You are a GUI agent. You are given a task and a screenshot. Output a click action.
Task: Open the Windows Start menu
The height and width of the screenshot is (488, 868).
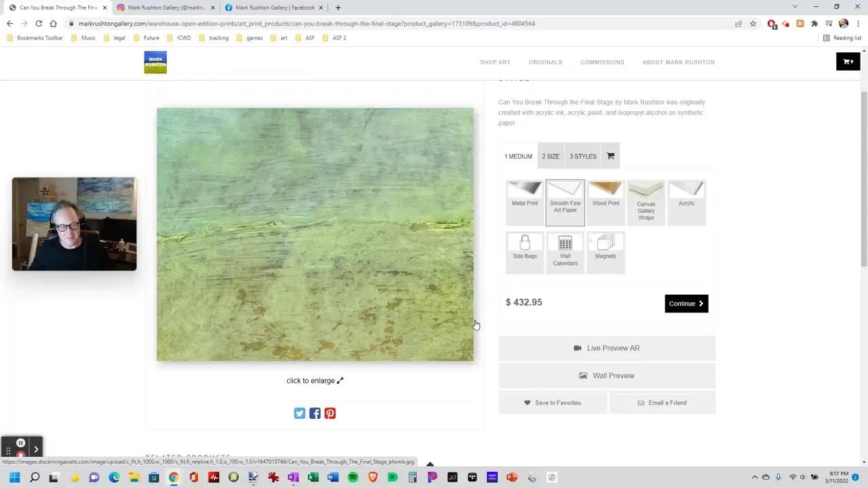tap(14, 477)
